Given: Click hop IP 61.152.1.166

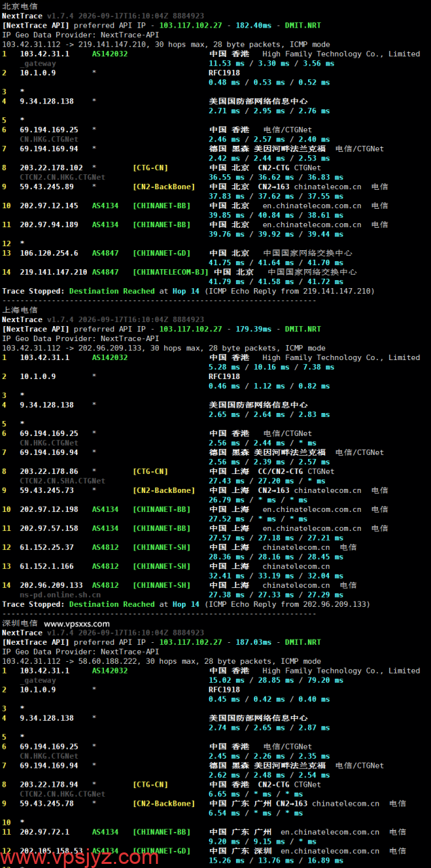Looking at the screenshot, I should [47, 566].
